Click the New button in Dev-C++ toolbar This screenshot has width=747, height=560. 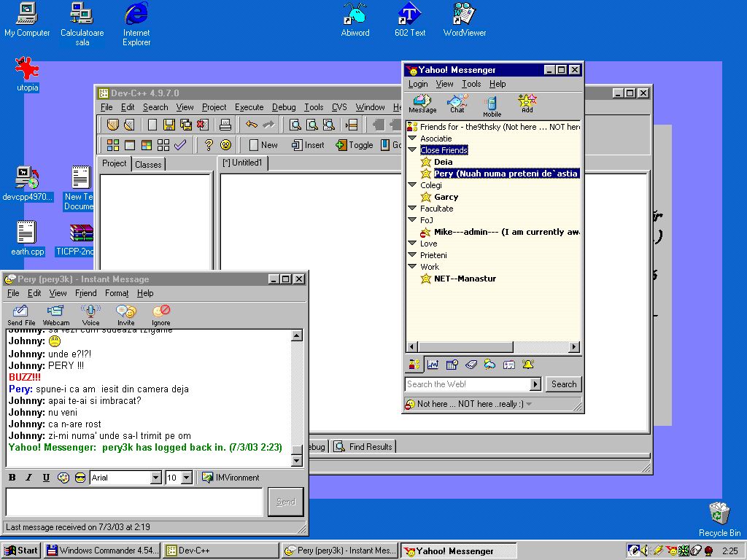click(263, 145)
